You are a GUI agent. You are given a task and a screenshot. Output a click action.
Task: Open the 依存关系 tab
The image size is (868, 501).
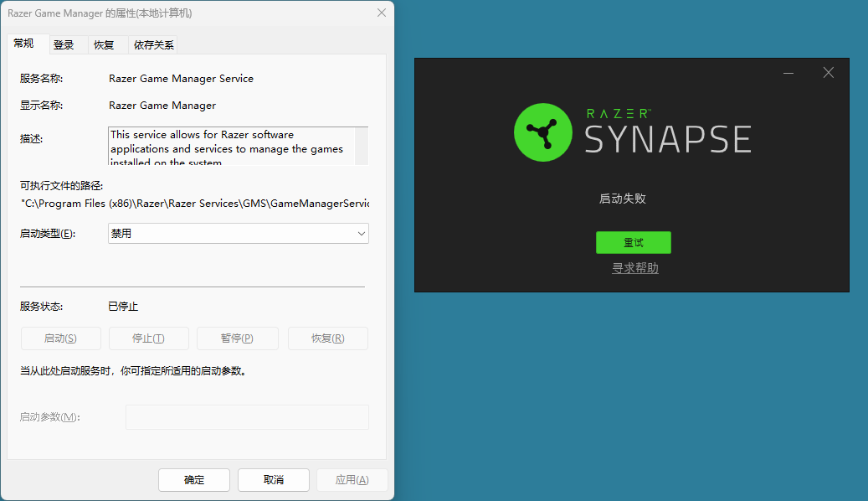[153, 45]
